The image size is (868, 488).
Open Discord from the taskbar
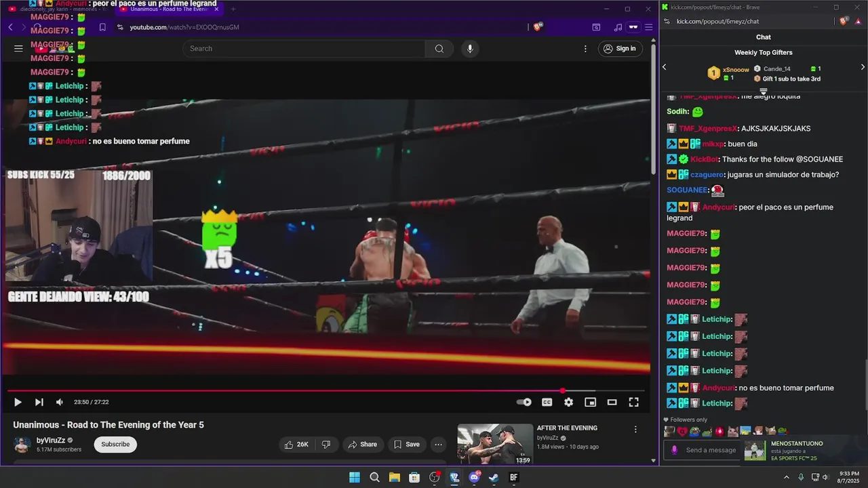pyautogui.click(x=474, y=477)
